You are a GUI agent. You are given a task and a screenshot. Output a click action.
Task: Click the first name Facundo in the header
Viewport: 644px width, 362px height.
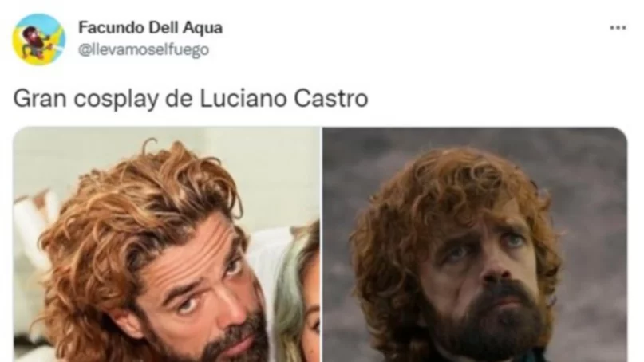[111, 27]
